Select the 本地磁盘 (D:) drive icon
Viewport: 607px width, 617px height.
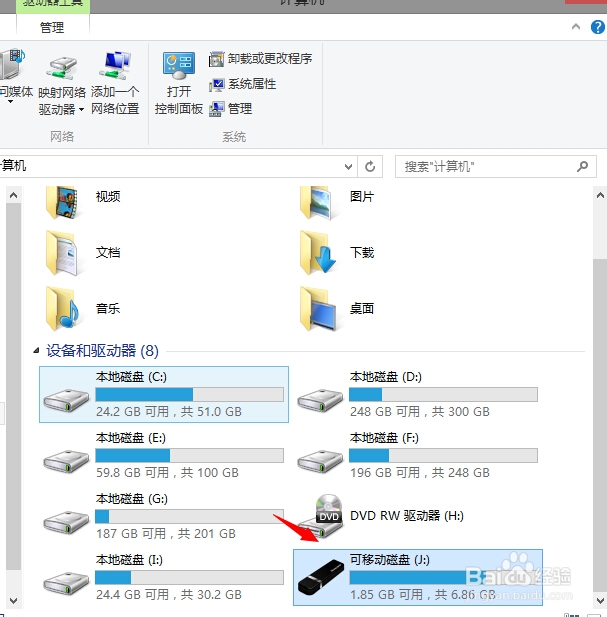tap(320, 401)
